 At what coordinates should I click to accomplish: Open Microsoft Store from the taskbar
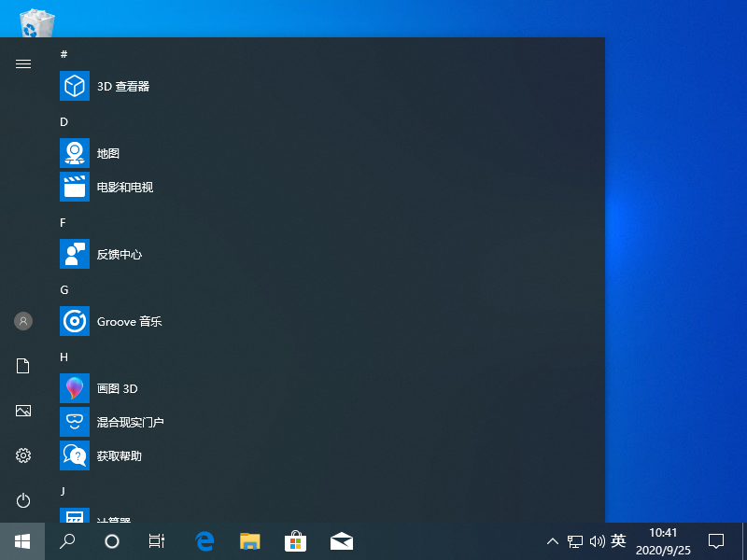point(295,541)
